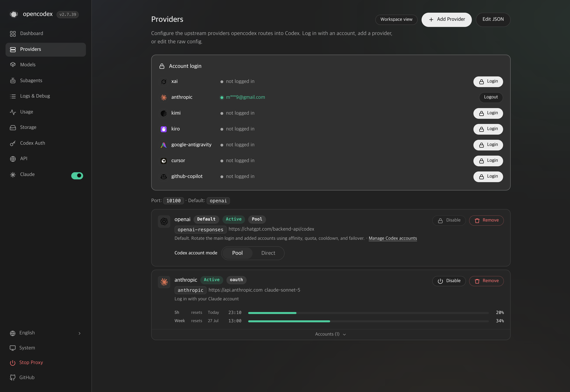Image resolution: width=570 pixels, height=392 pixels.
Task: Click the kimi logo icon
Action: [164, 113]
